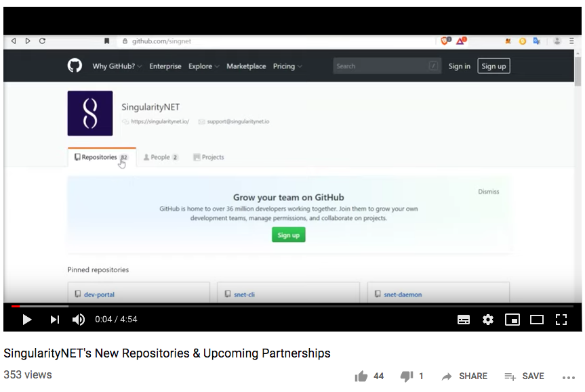Screen dimensions: 585x392
Task: Toggle subtitles/closed captions
Action: point(464,320)
